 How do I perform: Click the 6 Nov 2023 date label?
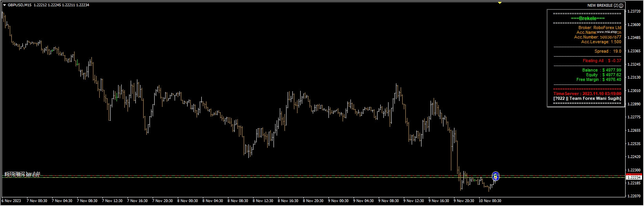point(11,201)
